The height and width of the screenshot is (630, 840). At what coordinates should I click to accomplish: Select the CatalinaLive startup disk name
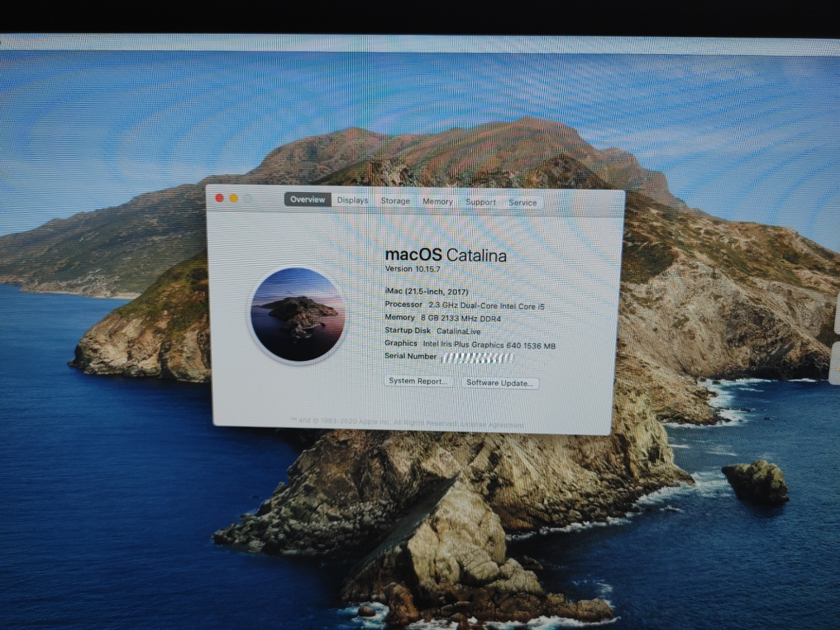pyautogui.click(x=459, y=331)
